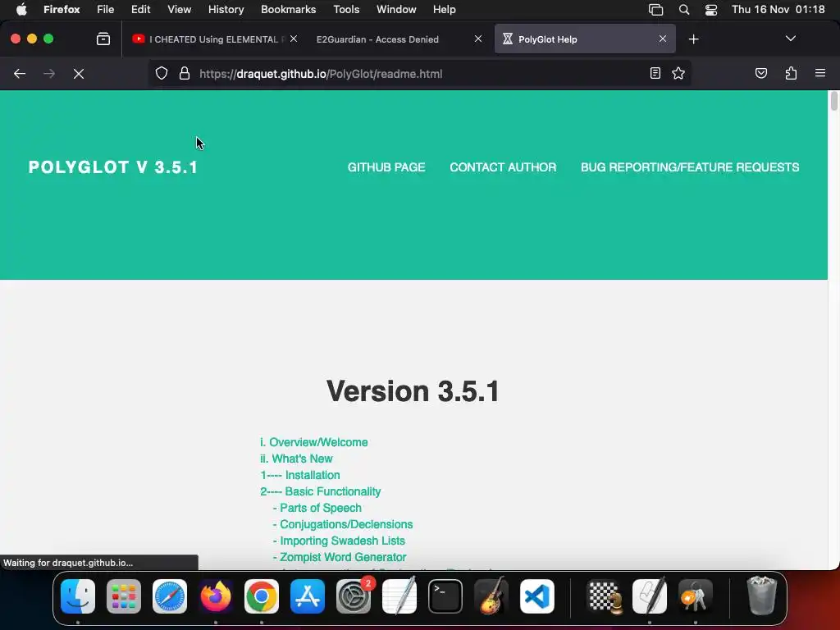The width and height of the screenshot is (840, 630).
Task: Open App Store from the Dock
Action: [308, 596]
